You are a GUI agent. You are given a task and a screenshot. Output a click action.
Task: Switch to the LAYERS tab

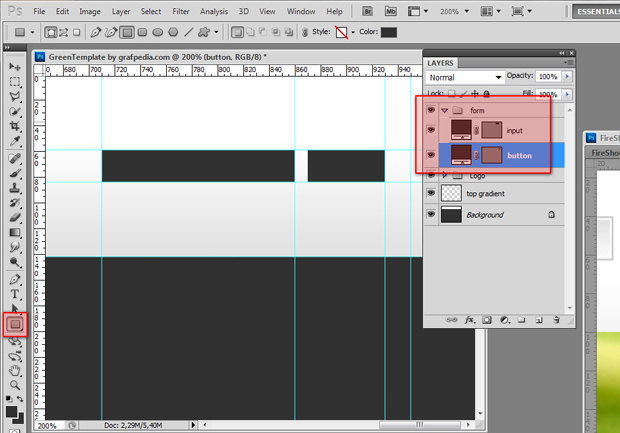440,63
